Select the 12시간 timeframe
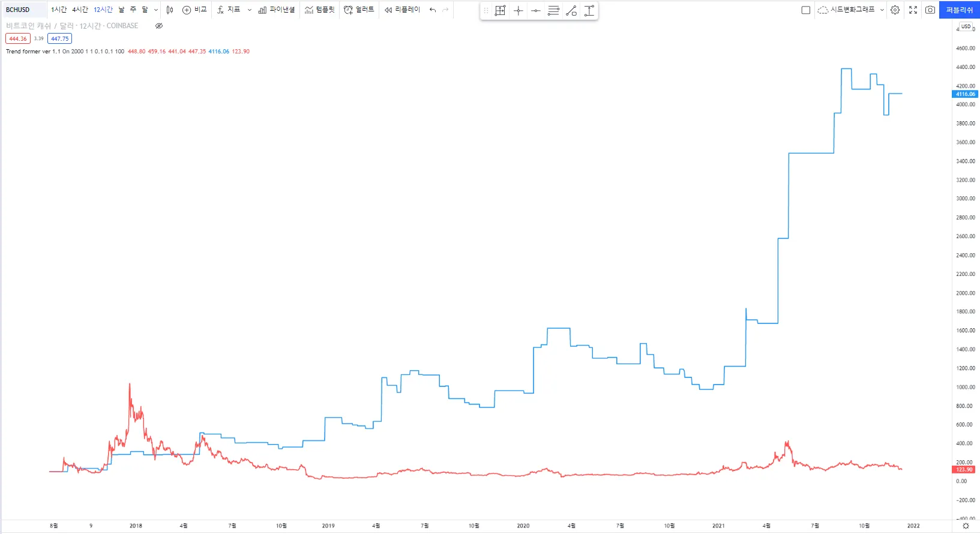The height and width of the screenshot is (534, 980). click(x=103, y=10)
